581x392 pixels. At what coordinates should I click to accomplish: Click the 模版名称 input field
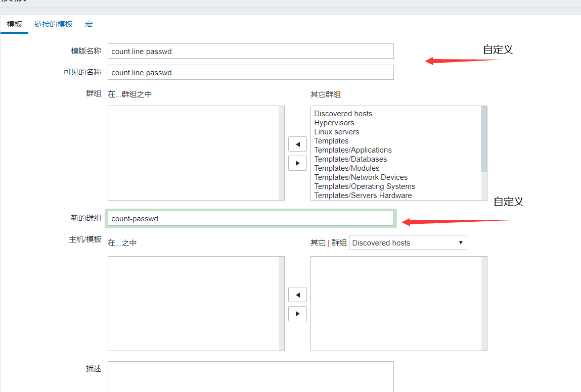(250, 51)
